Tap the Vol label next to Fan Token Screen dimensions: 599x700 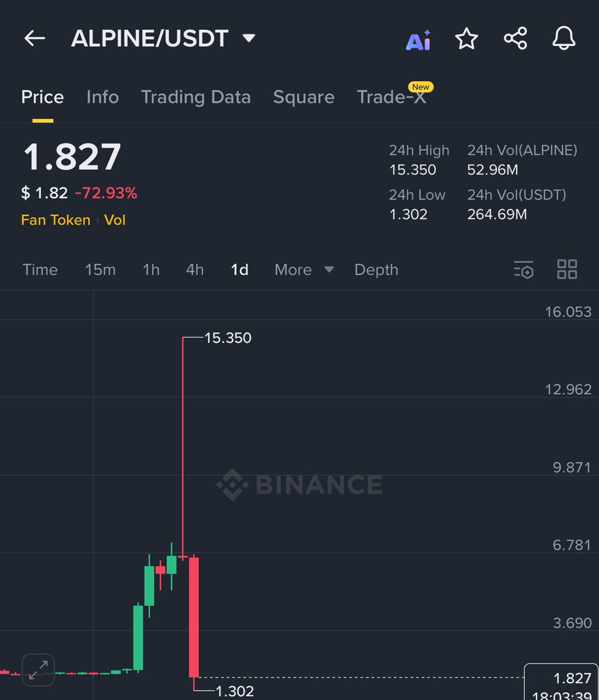point(115,220)
